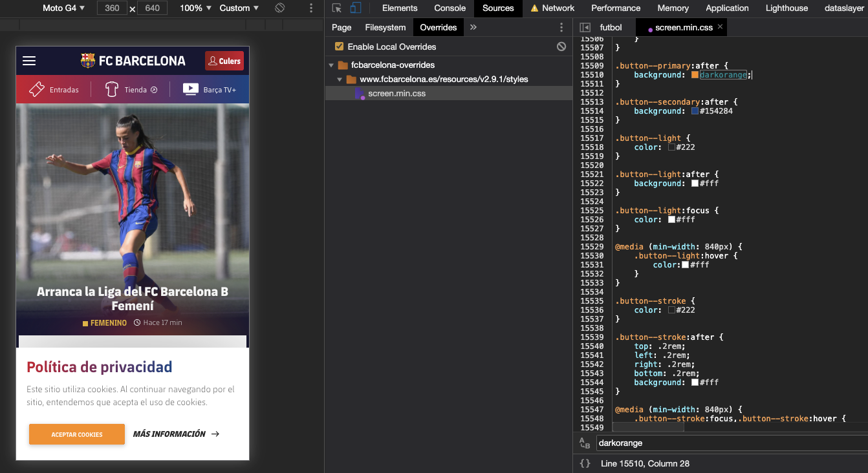Click the #154284 blue color swatch

[x=695, y=111]
